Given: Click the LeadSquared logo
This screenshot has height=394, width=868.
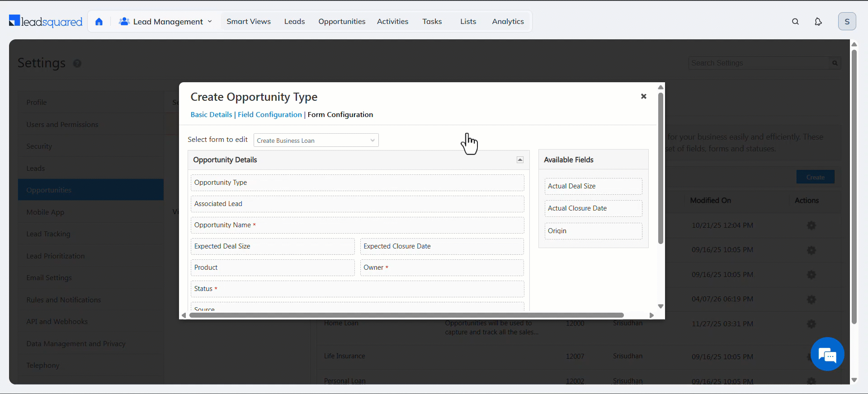Looking at the screenshot, I should point(46,21).
